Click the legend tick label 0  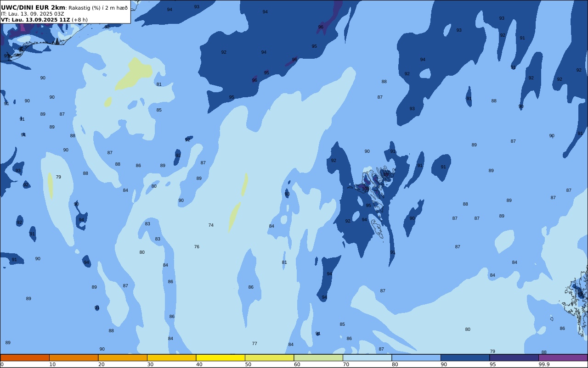(2, 364)
